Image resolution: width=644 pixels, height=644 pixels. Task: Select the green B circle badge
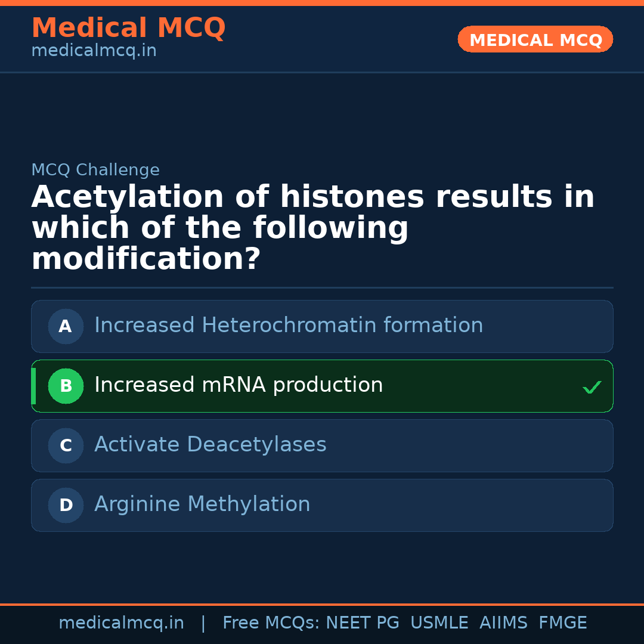click(66, 386)
